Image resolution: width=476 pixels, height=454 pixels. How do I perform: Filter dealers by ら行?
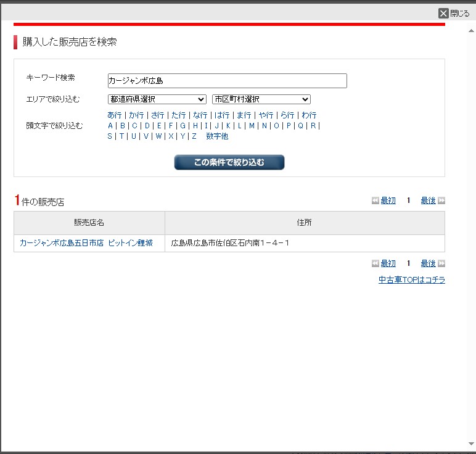tap(287, 115)
